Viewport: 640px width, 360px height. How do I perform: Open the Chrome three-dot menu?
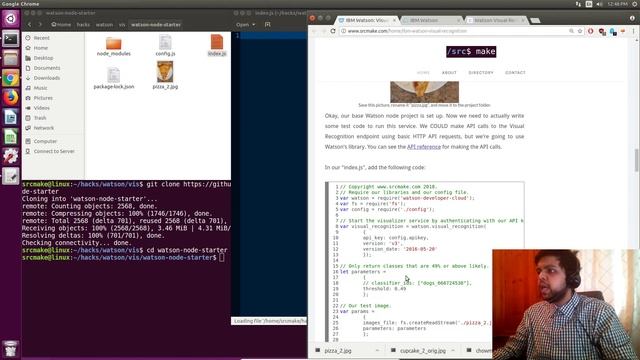[633, 31]
